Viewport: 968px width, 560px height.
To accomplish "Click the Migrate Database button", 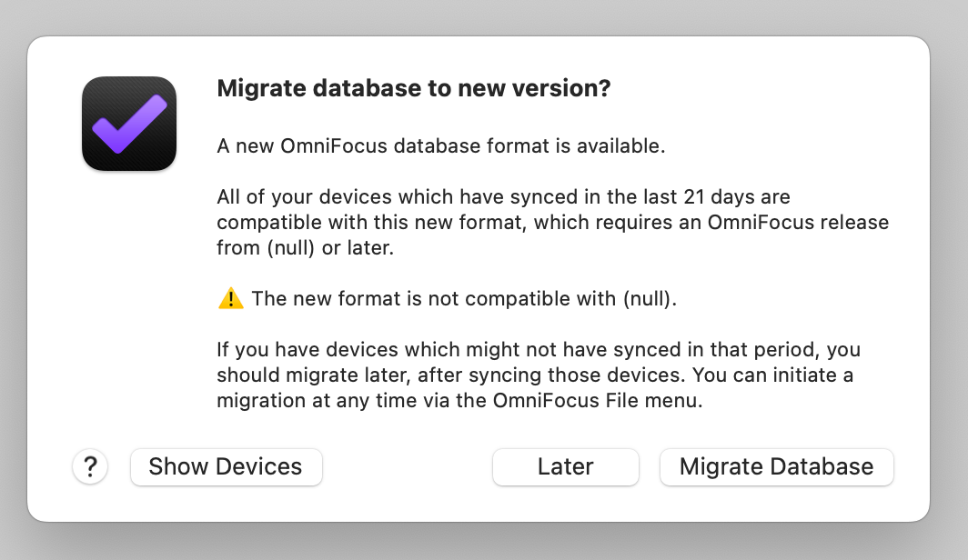I will [x=777, y=467].
